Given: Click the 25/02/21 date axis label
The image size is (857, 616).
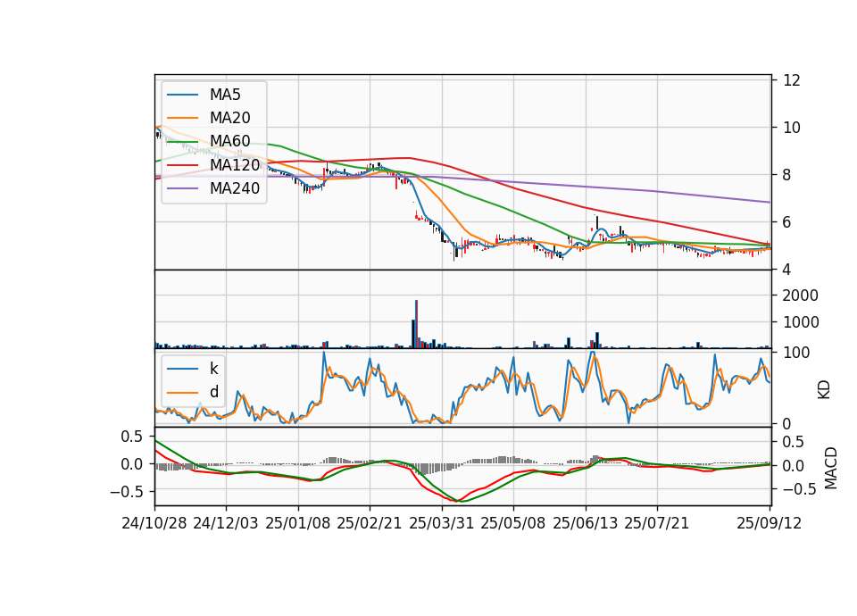Looking at the screenshot, I should pos(370,523).
